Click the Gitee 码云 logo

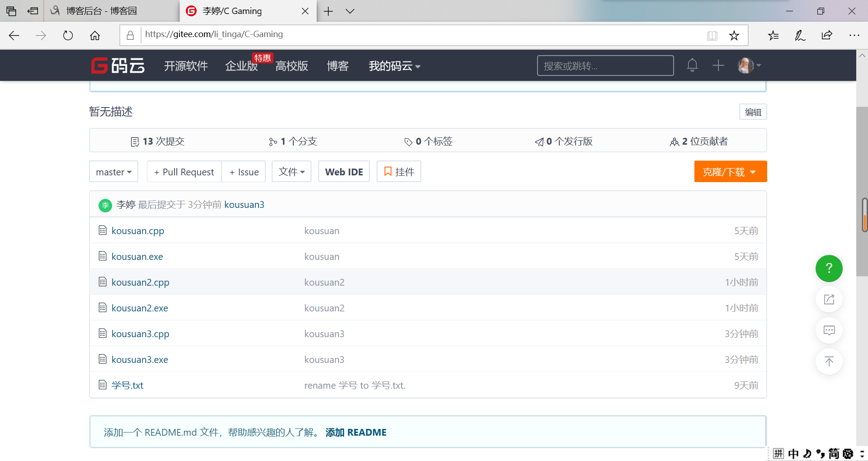pos(118,66)
